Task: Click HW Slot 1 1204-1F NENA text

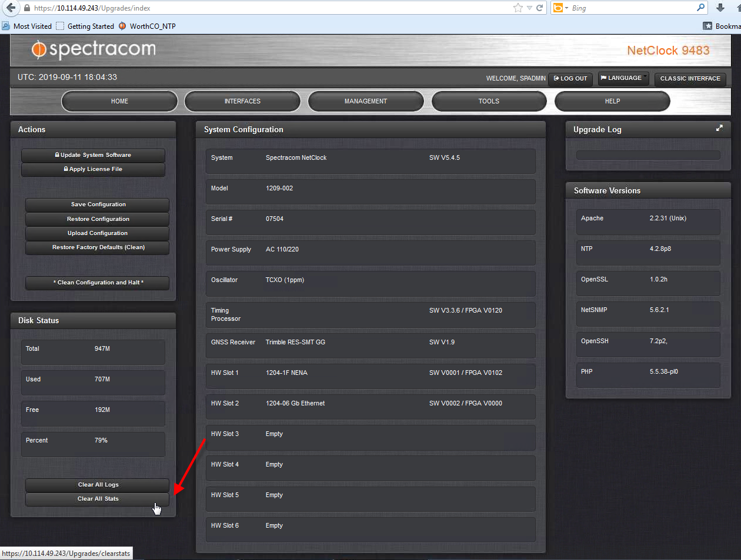Action: coord(286,373)
